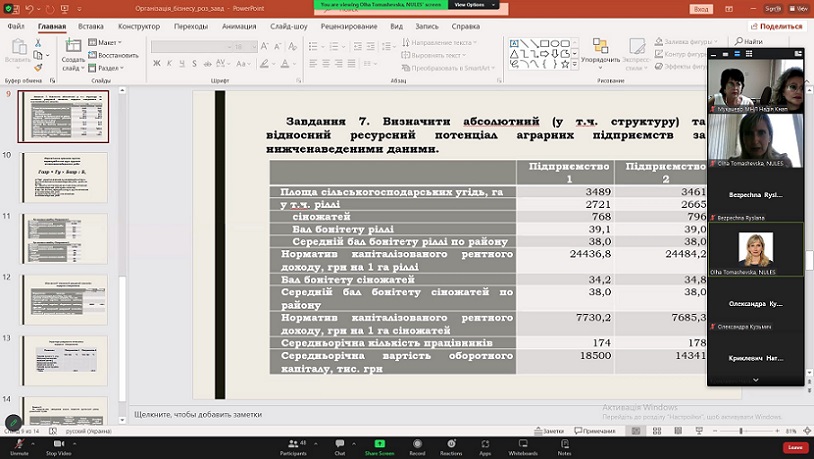Expand Zoom View Options dropdown

pos(475,5)
